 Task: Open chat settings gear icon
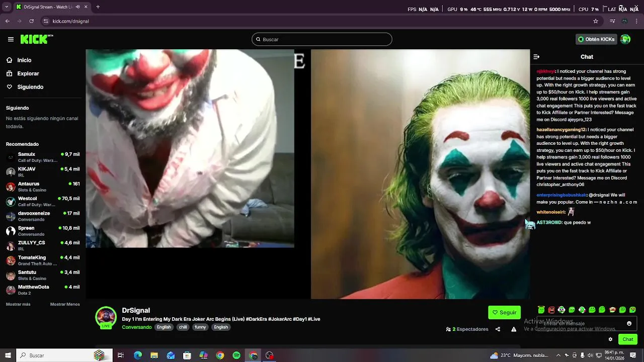610,339
